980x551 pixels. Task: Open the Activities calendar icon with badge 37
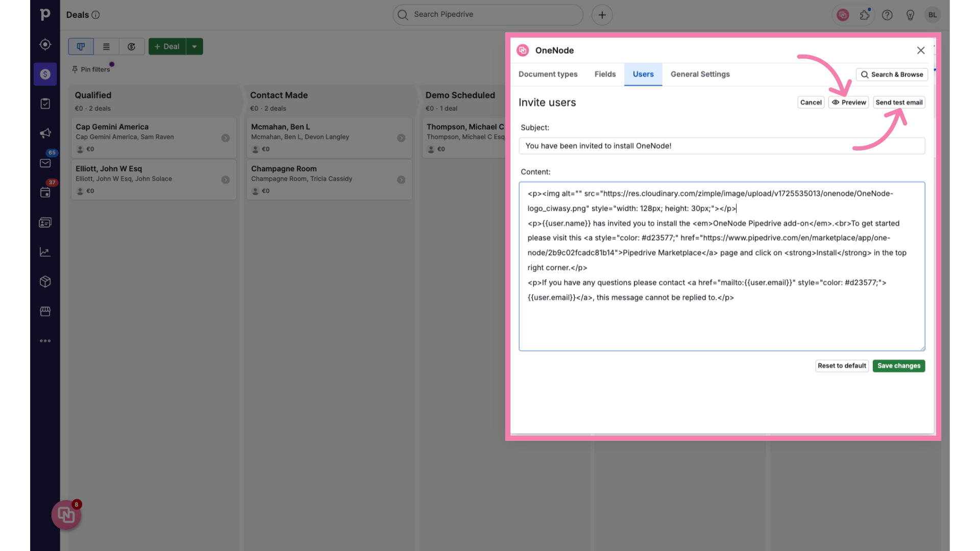point(45,192)
